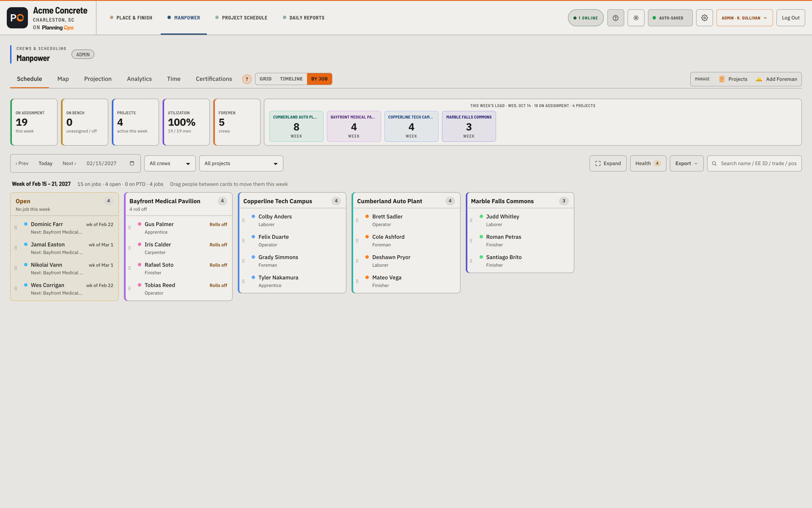Open the PLACE & FINISH module

(x=131, y=18)
